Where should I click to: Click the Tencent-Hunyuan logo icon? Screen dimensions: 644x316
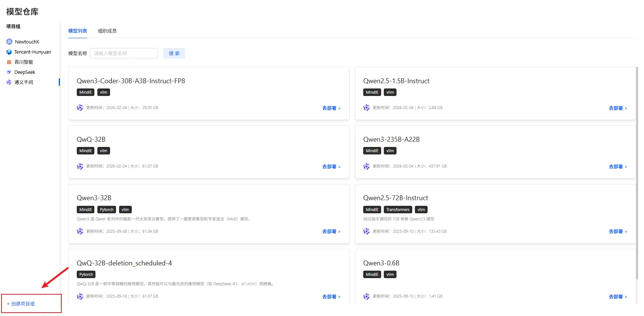[9, 52]
